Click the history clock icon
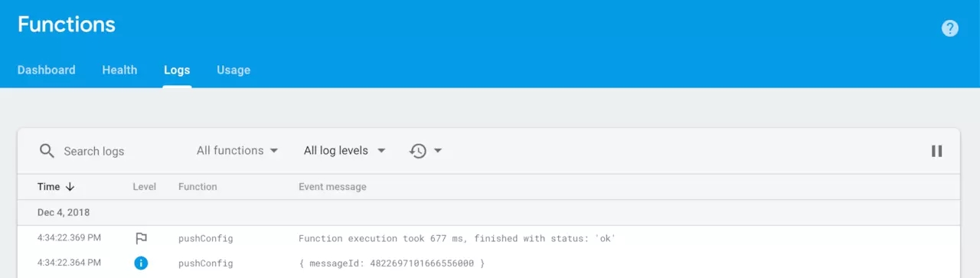Screen dimensions: 980x278 point(418,151)
